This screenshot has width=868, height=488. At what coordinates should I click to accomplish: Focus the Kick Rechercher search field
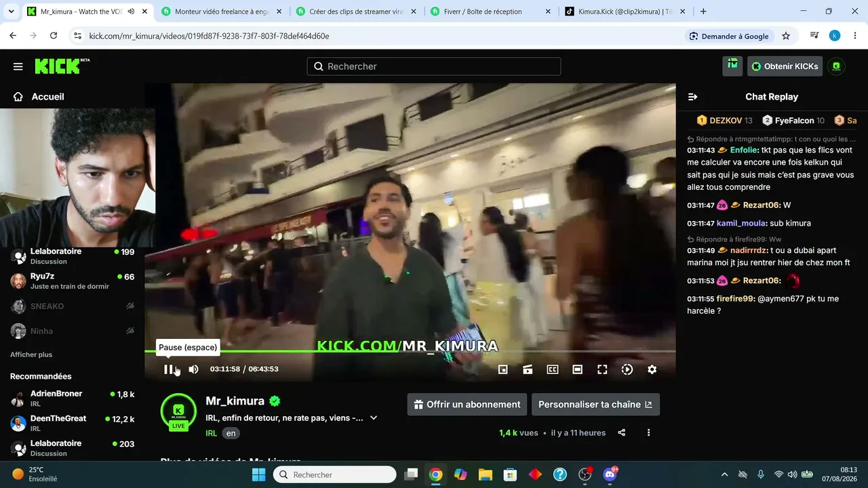coord(434,66)
